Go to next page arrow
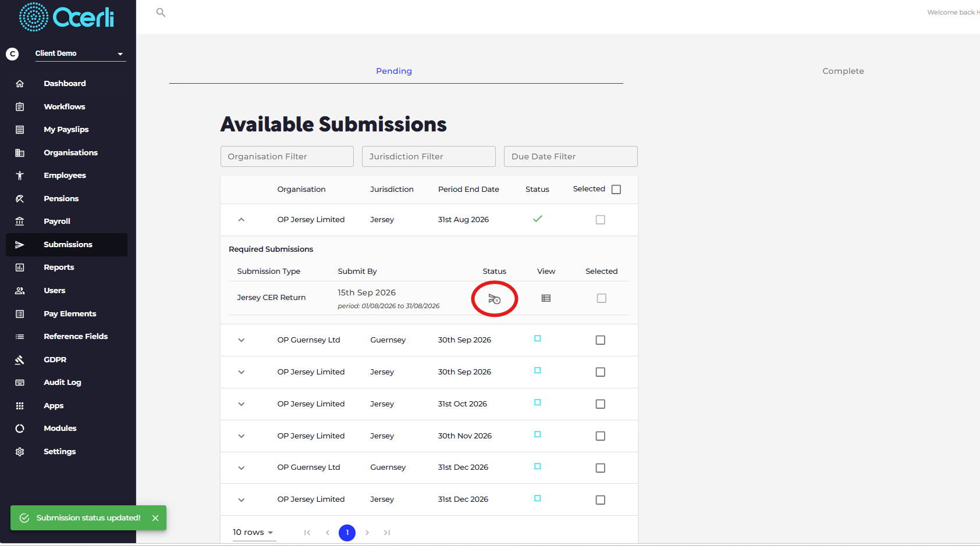The width and height of the screenshot is (980, 546). tap(367, 533)
